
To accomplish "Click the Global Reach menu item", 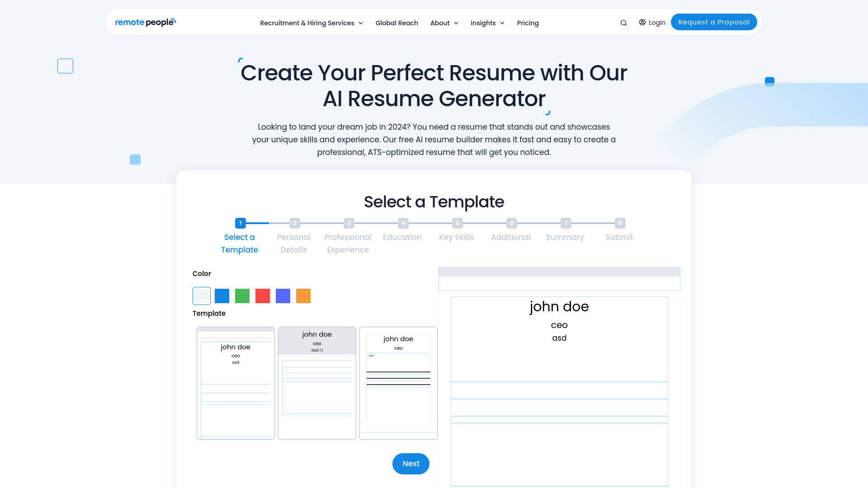I will point(396,23).
